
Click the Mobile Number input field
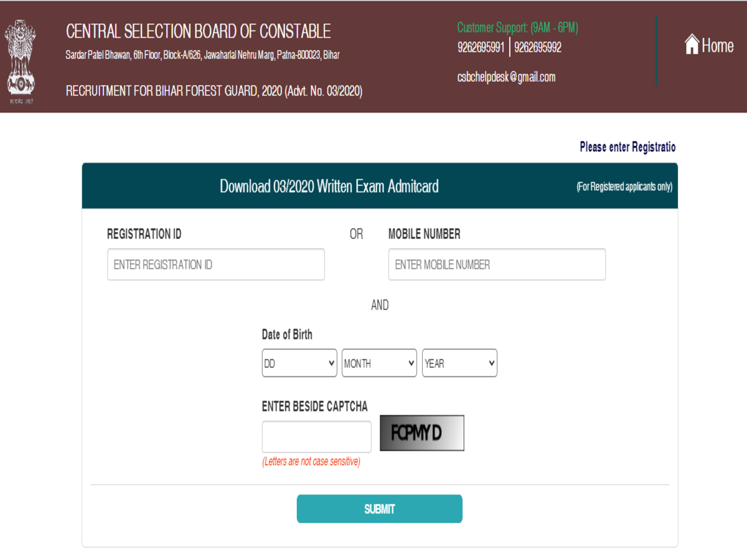click(x=497, y=264)
